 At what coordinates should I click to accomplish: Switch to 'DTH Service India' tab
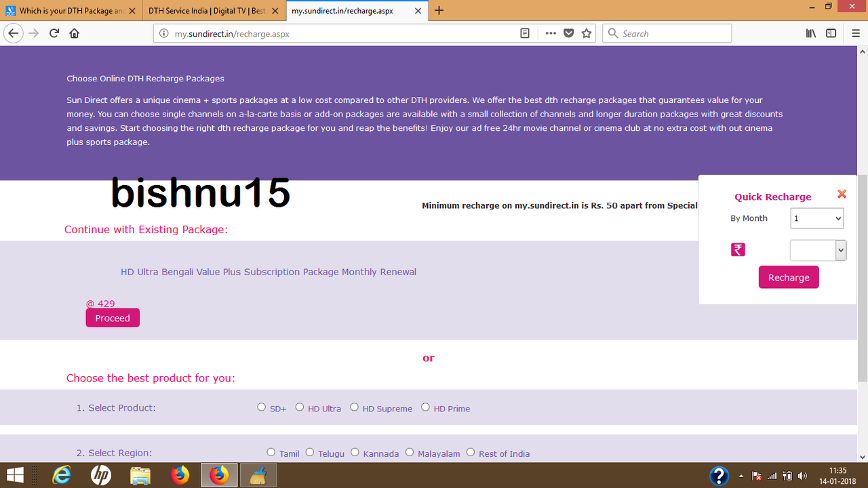214,11
